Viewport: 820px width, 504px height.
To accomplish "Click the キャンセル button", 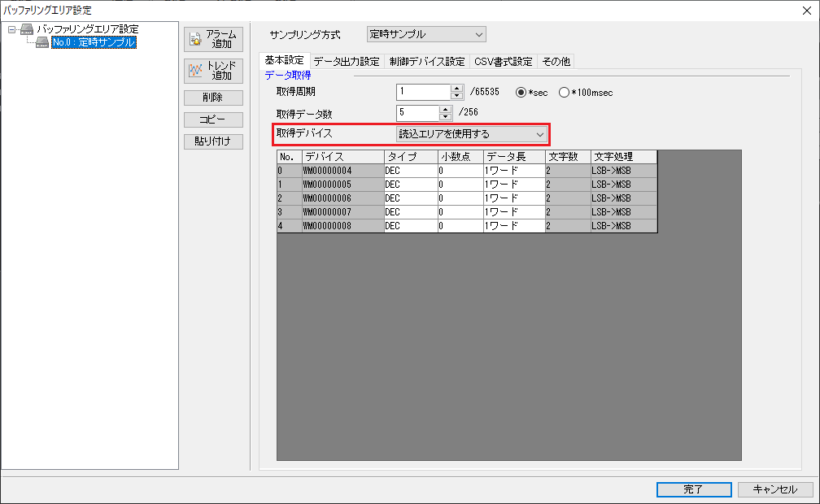I will pos(775,489).
